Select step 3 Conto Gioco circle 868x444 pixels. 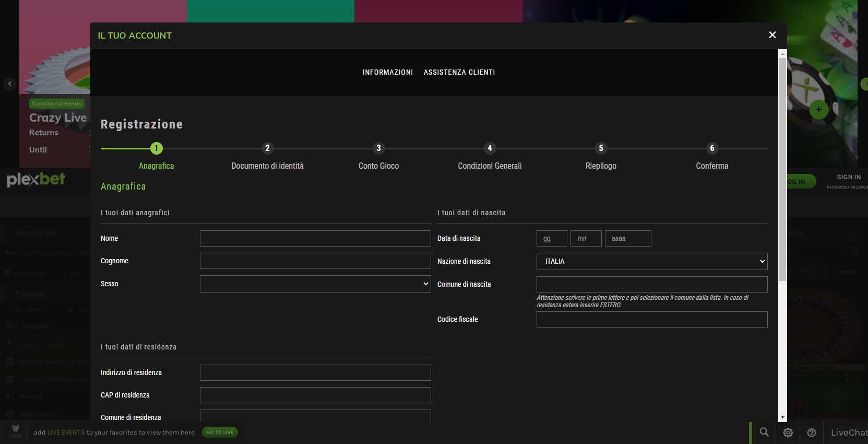click(378, 148)
